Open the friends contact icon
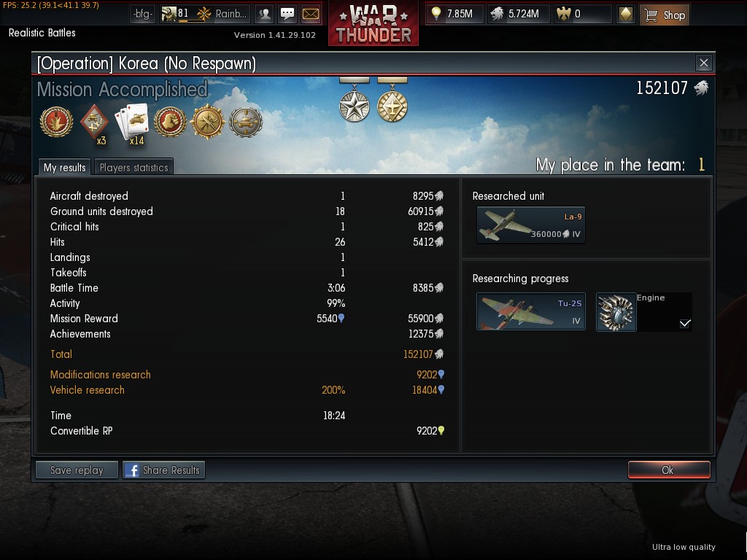The width and height of the screenshot is (747, 560). pyautogui.click(x=264, y=15)
